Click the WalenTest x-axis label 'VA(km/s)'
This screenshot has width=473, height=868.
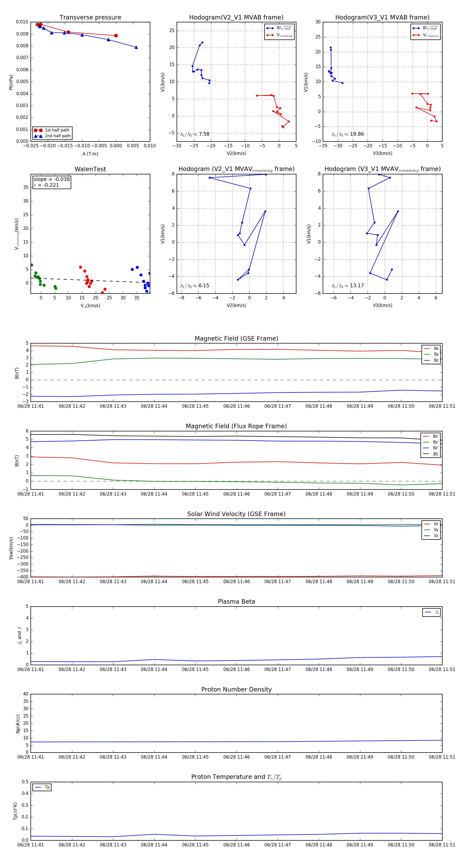click(x=90, y=306)
